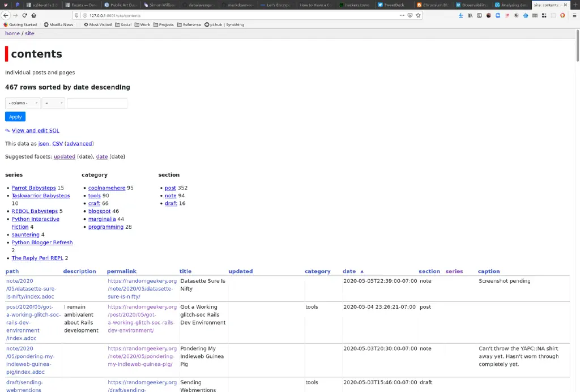Filter by section post

coord(170,188)
